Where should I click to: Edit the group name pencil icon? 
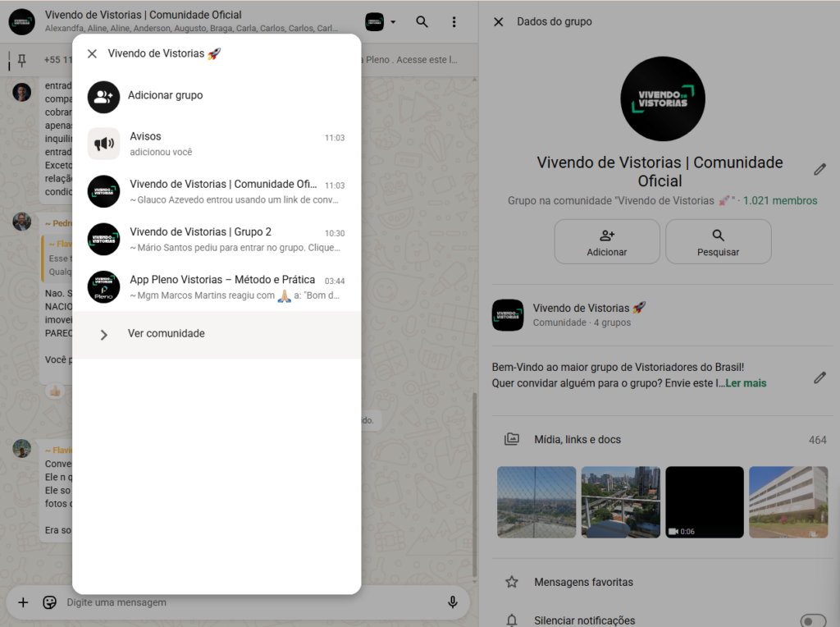pos(819,170)
